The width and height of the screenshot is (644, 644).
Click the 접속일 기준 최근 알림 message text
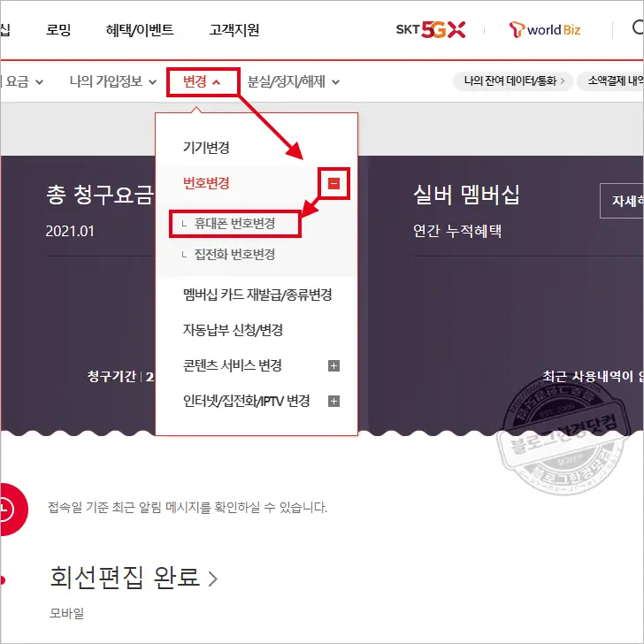click(188, 508)
